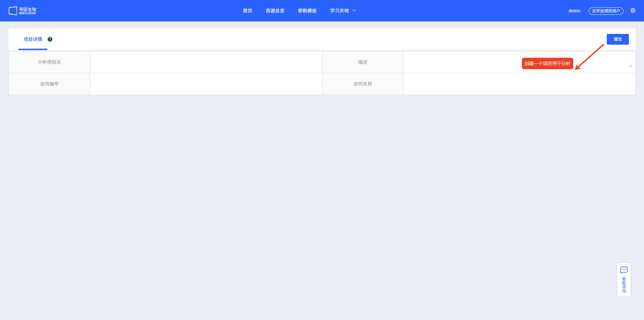
Task: Open the 参数模板 menu item
Action: point(307,11)
